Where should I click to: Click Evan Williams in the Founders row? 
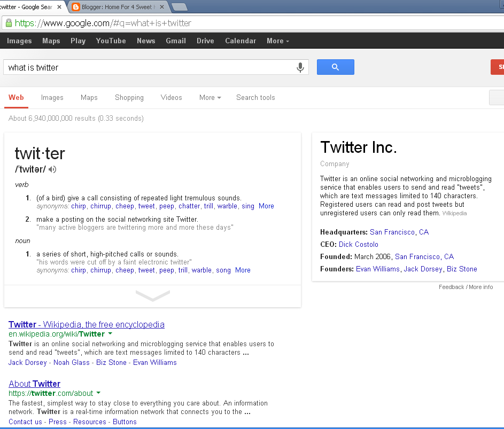point(378,269)
